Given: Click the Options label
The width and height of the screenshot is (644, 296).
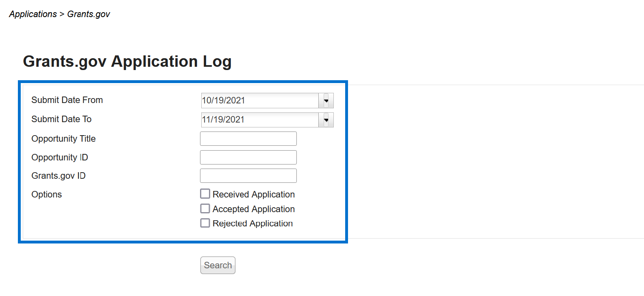Looking at the screenshot, I should point(47,194).
